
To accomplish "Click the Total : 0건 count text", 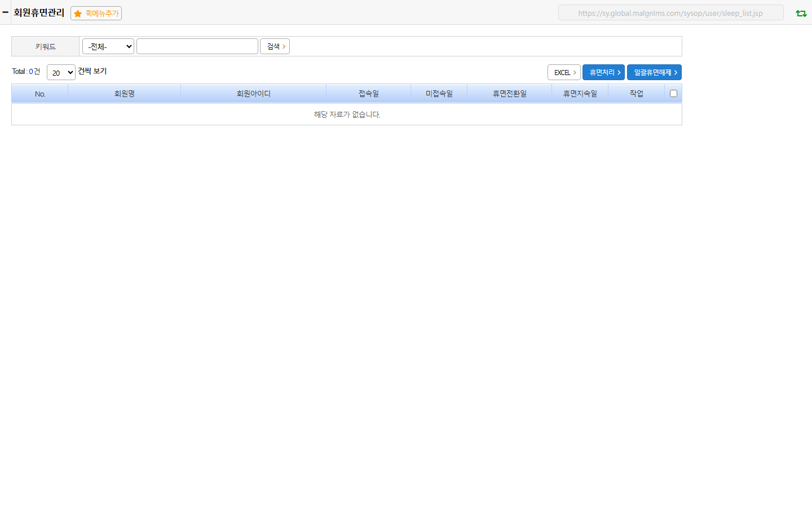I will point(26,71).
